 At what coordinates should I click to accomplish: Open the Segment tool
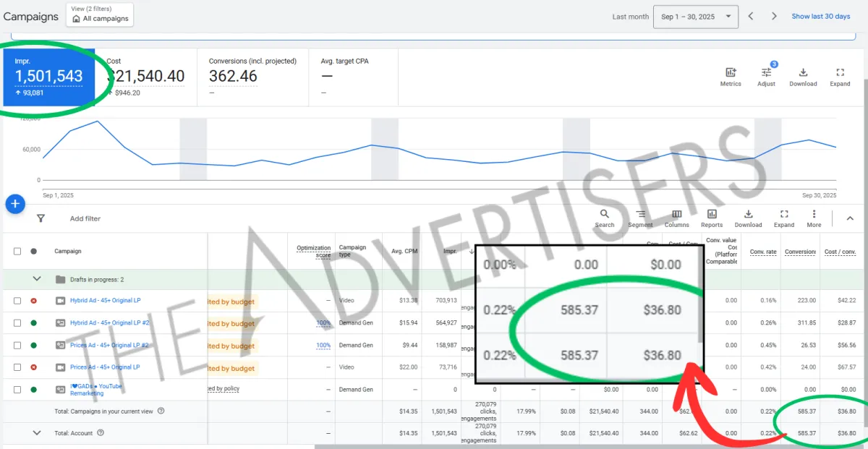point(640,218)
